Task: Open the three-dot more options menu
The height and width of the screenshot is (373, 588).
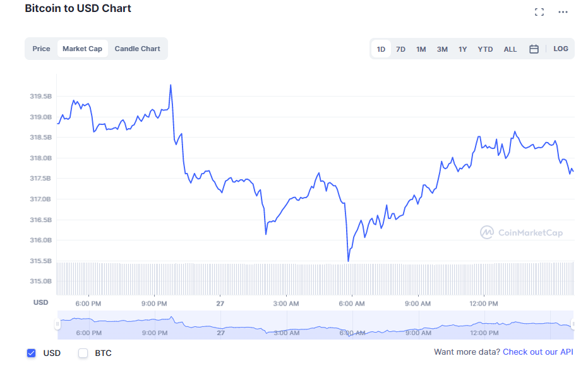Action: tap(563, 12)
